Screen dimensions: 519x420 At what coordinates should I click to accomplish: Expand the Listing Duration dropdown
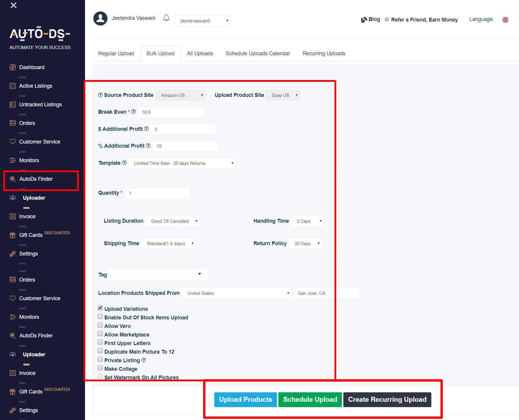click(x=172, y=221)
